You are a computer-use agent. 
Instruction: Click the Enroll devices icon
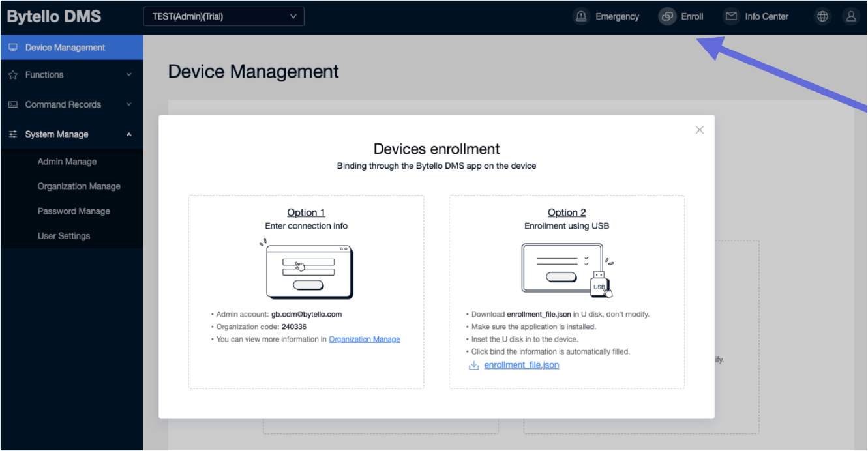point(667,16)
